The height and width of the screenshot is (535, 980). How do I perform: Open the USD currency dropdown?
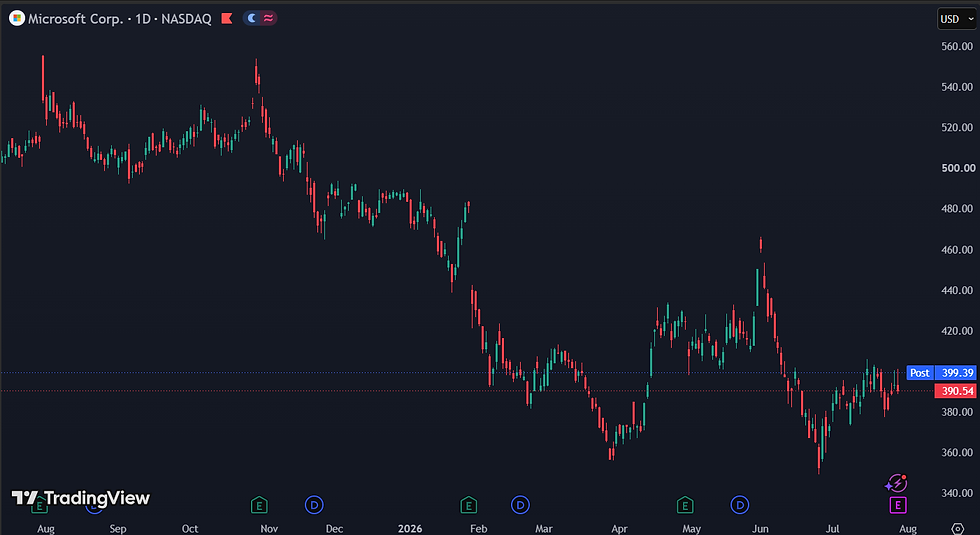point(957,19)
